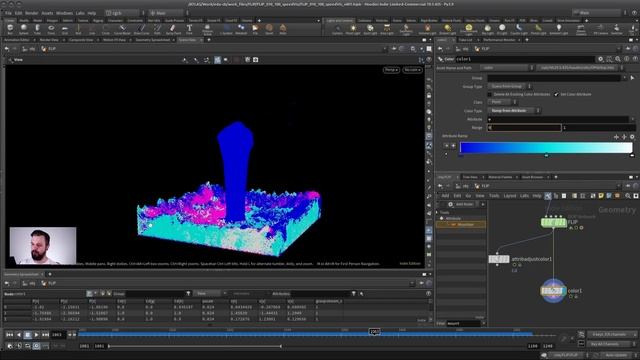This screenshot has width=640, height=360.
Task: Click the Key All Channels button
Action: (608, 344)
